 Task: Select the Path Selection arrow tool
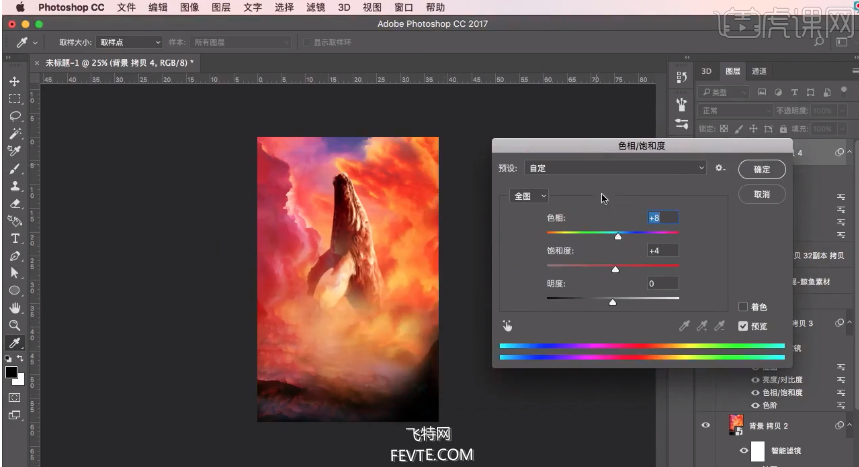15,273
